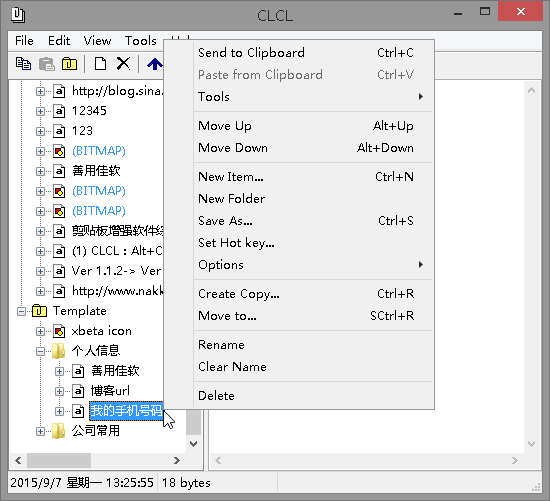Click the xbeta icon bitmap item icon

[x=59, y=331]
